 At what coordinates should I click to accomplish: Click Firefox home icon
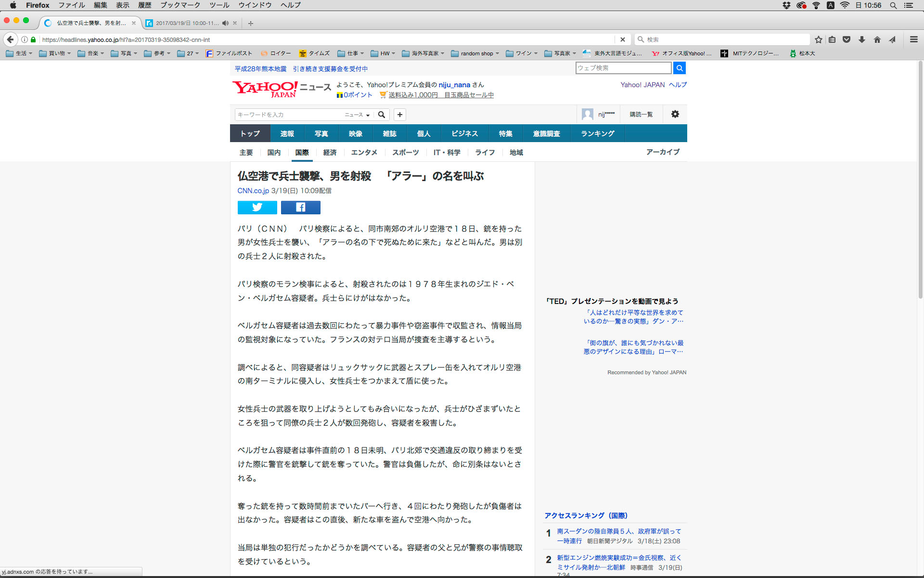point(877,39)
